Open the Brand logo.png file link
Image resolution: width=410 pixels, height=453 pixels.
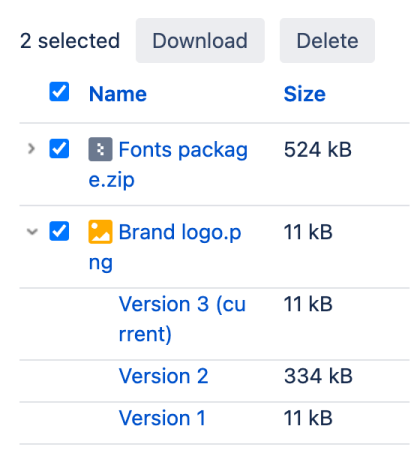point(165,247)
